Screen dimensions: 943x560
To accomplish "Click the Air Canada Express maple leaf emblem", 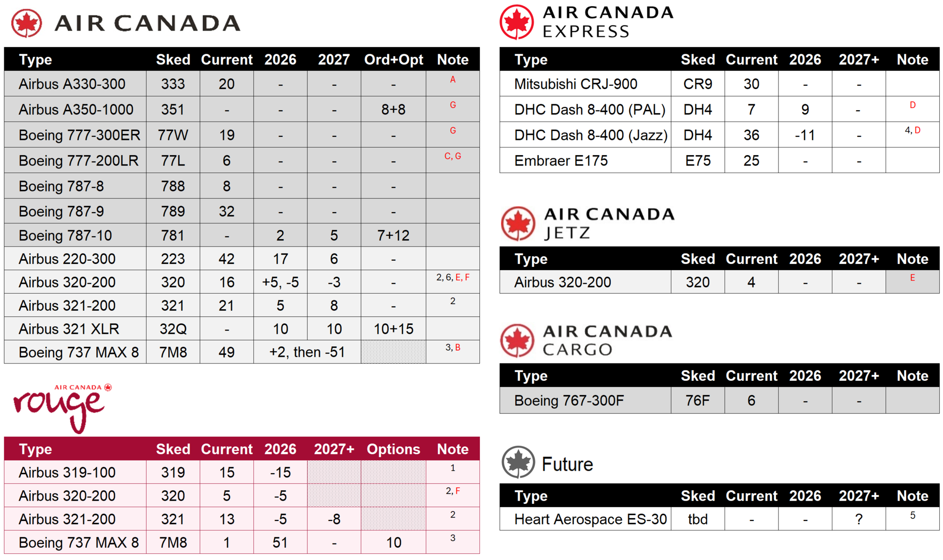I will (x=517, y=22).
